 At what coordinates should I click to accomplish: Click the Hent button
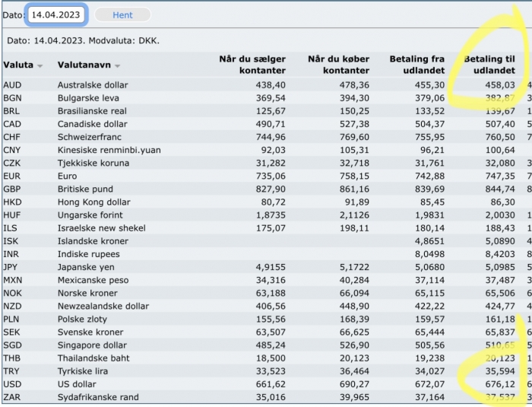(x=122, y=15)
